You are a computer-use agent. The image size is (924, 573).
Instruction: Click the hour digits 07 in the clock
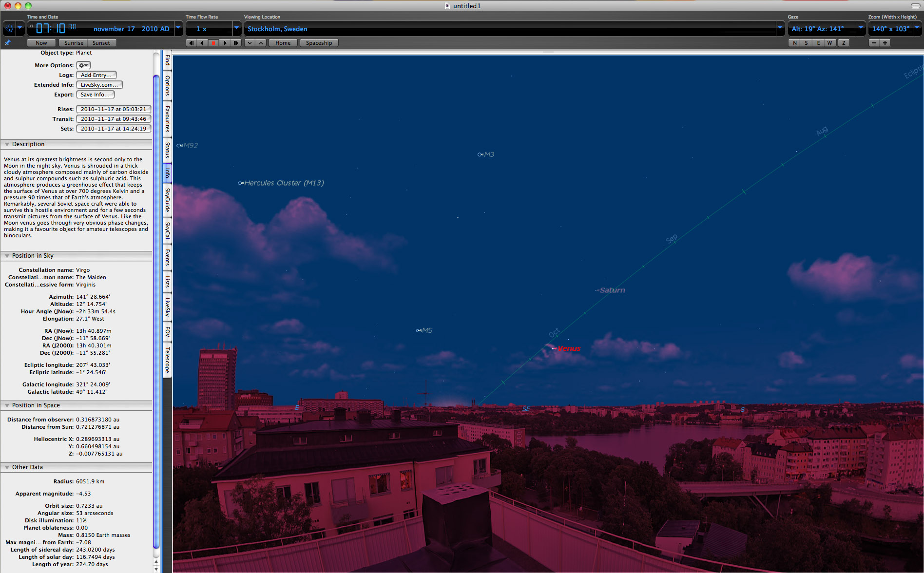(43, 28)
